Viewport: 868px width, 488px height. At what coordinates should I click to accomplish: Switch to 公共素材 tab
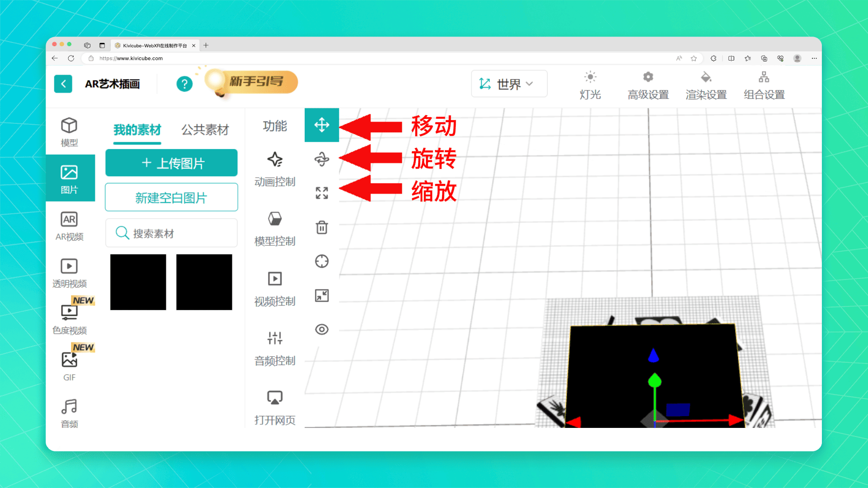(x=205, y=130)
